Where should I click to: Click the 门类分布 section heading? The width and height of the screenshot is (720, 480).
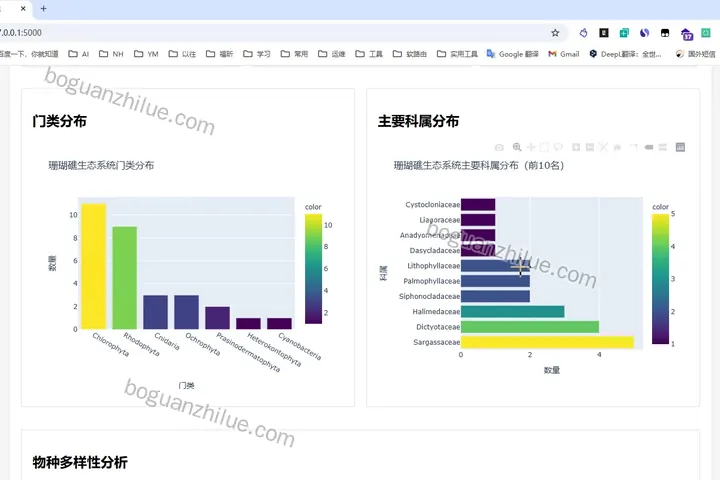60,121
